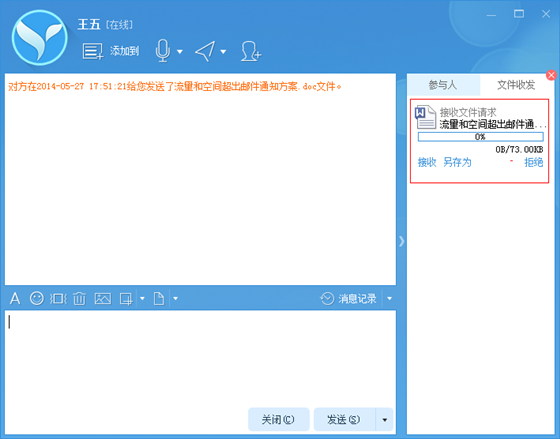The width and height of the screenshot is (560, 439).
Task: Click the 添加到 list icon in header
Action: coord(92,51)
